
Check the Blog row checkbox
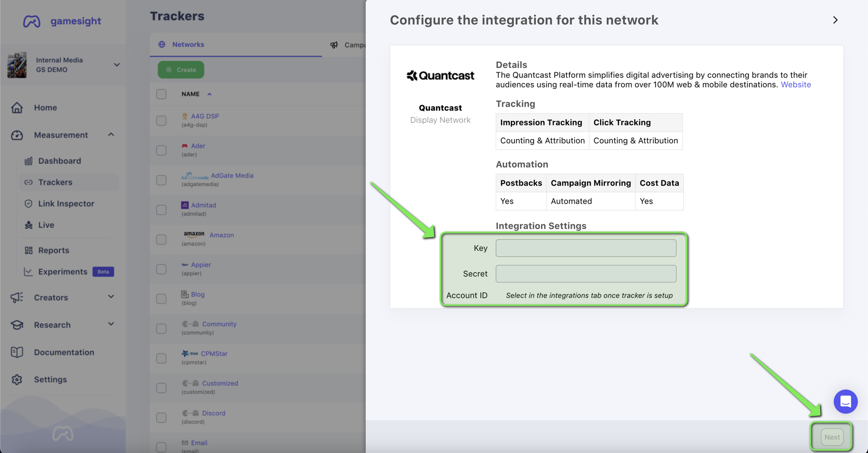pyautogui.click(x=161, y=299)
